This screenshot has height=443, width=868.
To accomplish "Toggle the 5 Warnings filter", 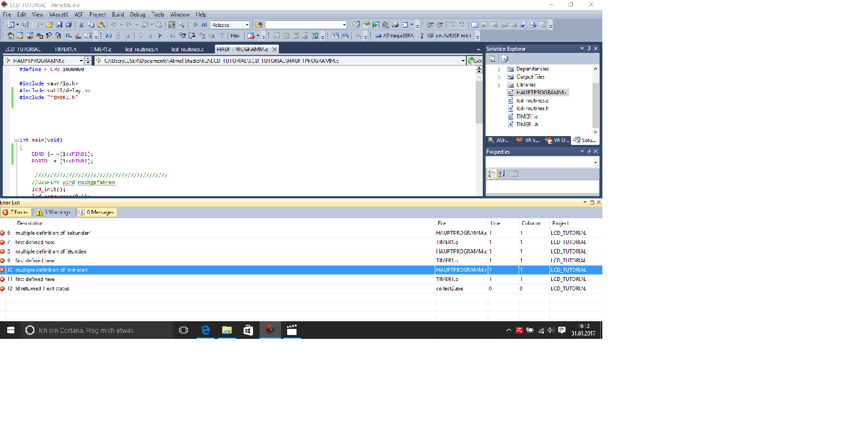I will coord(54,212).
